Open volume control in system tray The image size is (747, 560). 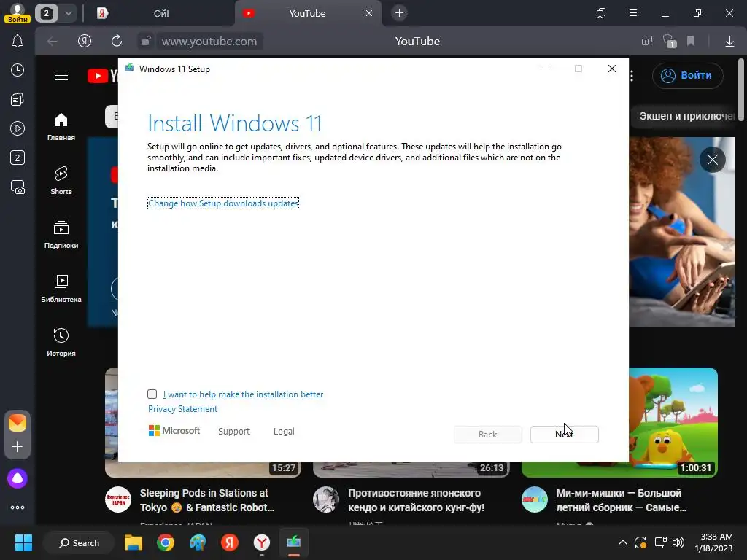click(678, 542)
